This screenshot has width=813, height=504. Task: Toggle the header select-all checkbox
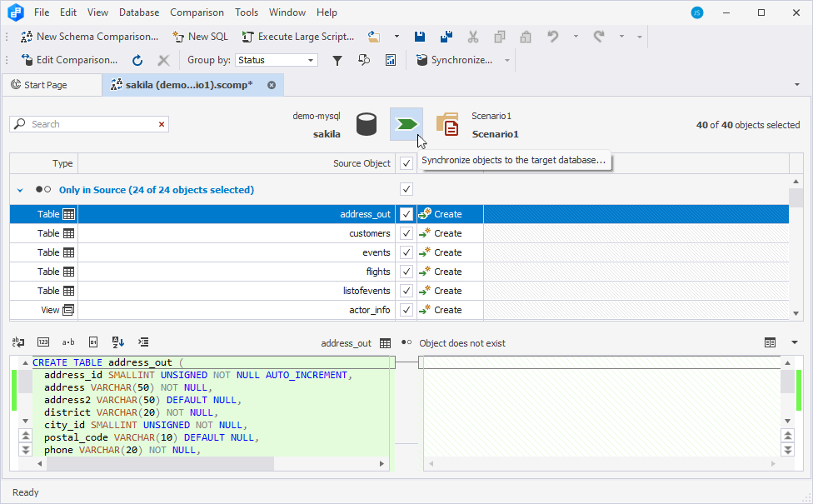tap(406, 163)
